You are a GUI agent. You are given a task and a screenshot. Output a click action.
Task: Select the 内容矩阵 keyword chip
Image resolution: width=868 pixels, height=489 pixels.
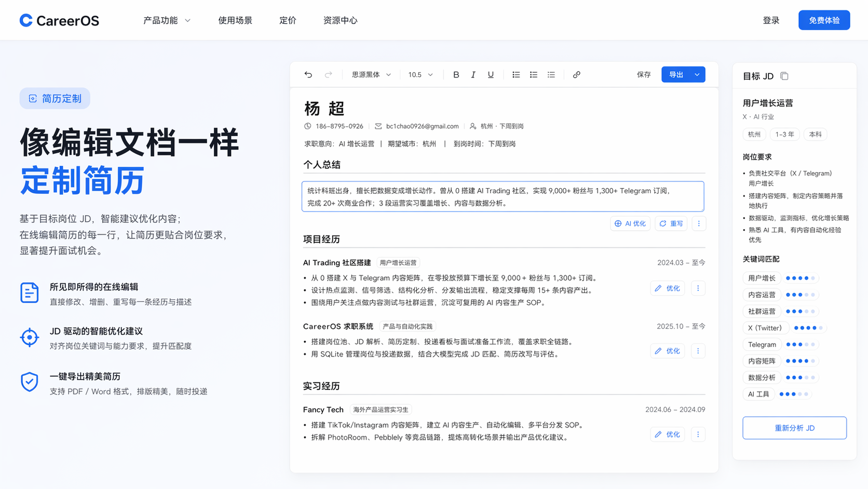pyautogui.click(x=762, y=361)
